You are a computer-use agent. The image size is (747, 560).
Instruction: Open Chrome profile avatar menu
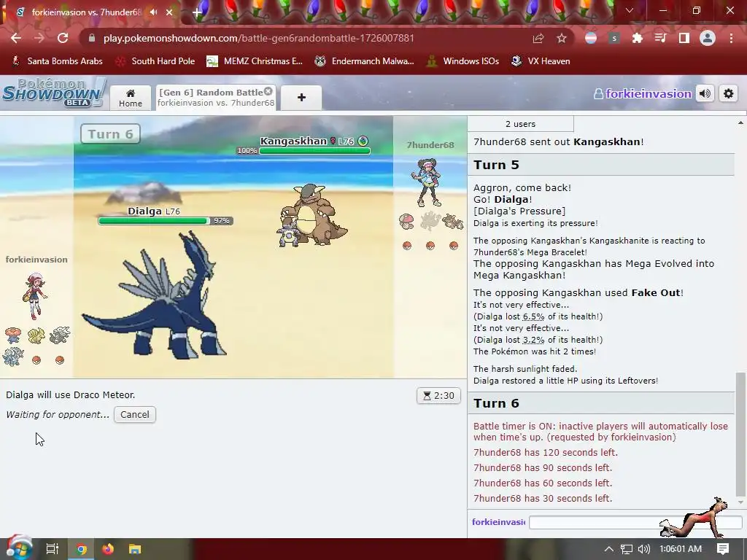tap(708, 38)
